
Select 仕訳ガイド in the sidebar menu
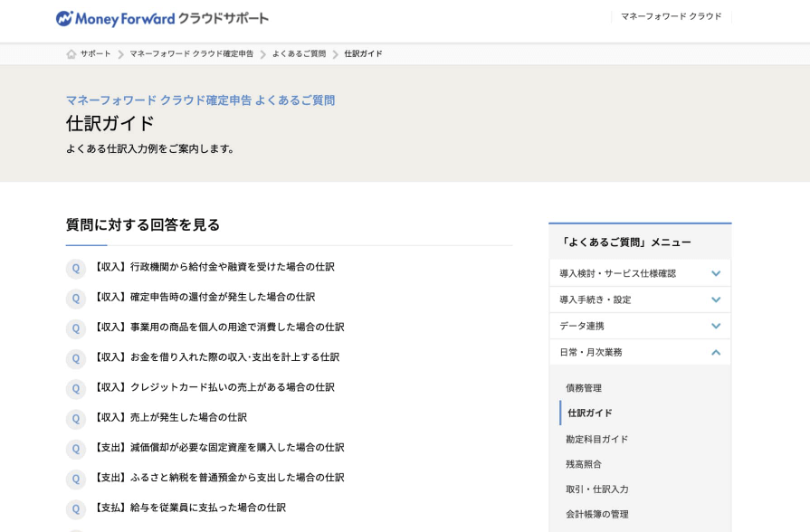(x=589, y=413)
